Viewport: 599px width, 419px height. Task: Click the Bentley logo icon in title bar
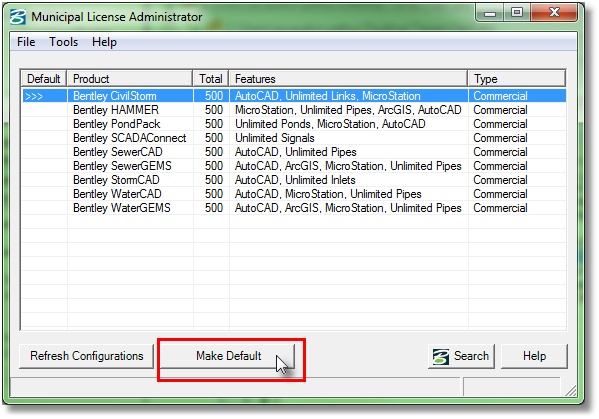(18, 17)
